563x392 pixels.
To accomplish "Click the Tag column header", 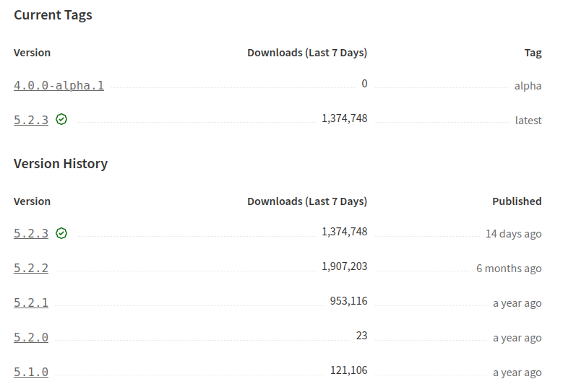I will point(533,53).
